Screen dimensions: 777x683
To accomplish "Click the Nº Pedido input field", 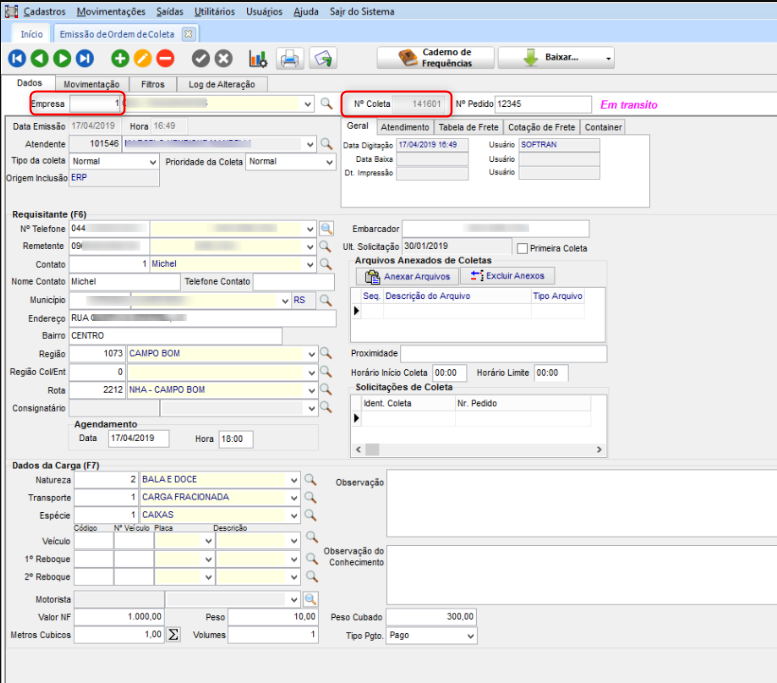I will 543,104.
